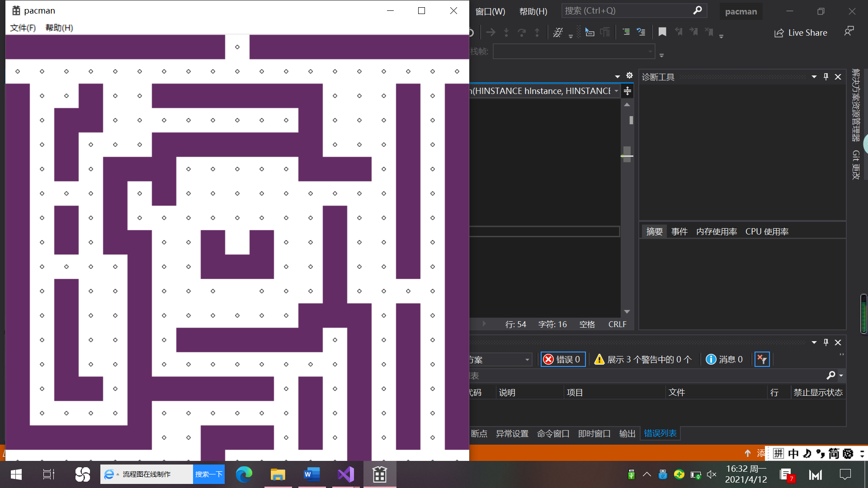Sort error list by 禁止显示状态 column
Image resolution: width=868 pixels, height=488 pixels.
pos(818,393)
